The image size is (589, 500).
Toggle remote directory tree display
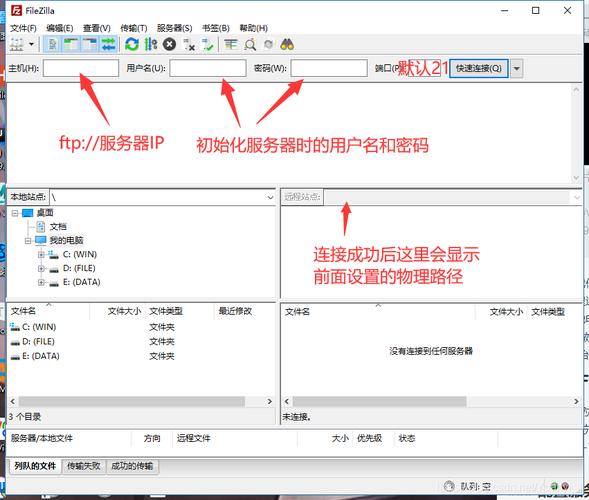[89, 44]
